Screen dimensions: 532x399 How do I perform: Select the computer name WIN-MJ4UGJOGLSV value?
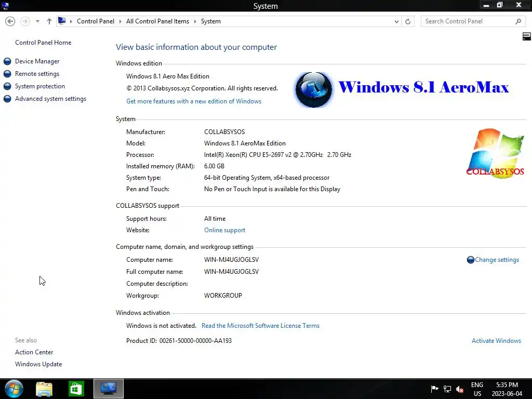pyautogui.click(x=231, y=260)
